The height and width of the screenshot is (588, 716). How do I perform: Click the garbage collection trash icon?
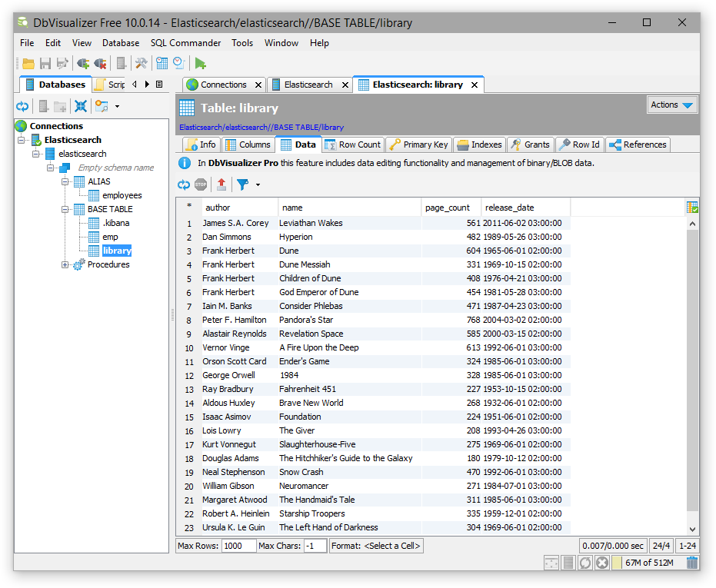coord(692,563)
